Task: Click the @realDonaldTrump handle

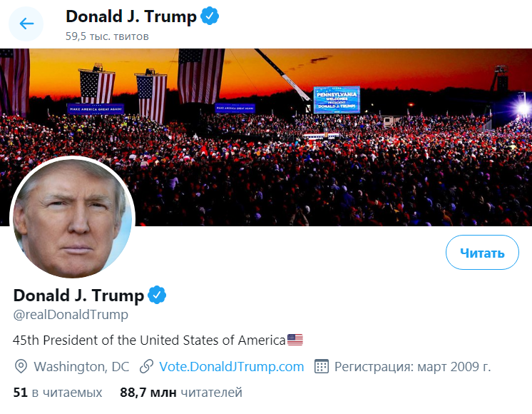Action: point(71,315)
